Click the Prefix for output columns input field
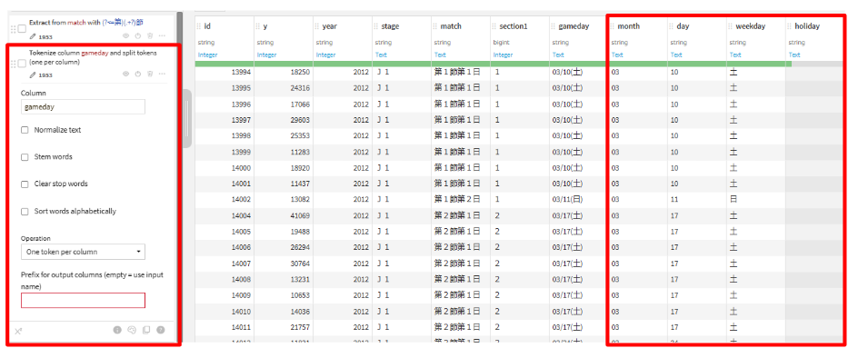Image resolution: width=868 pixels, height=358 pixels. (x=83, y=301)
